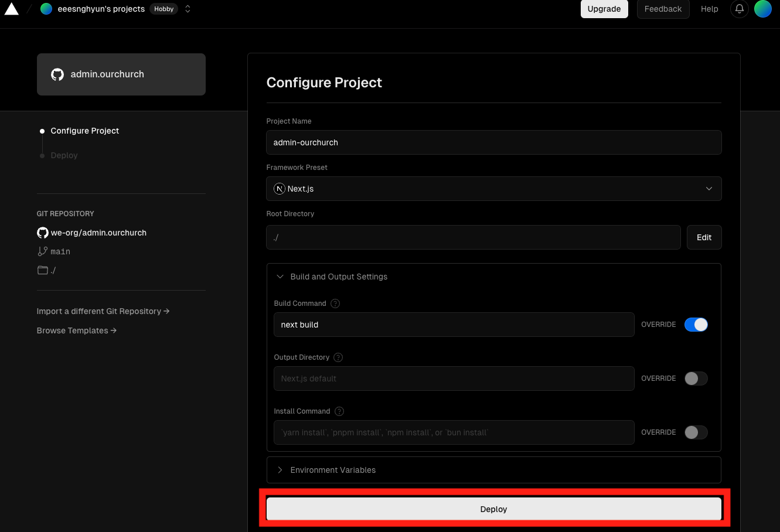This screenshot has height=532, width=780.
Task: Open the notifications bell
Action: tap(740, 9)
